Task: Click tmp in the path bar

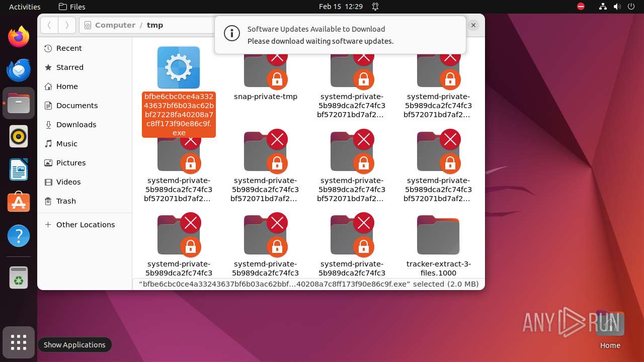Action: pyautogui.click(x=155, y=25)
